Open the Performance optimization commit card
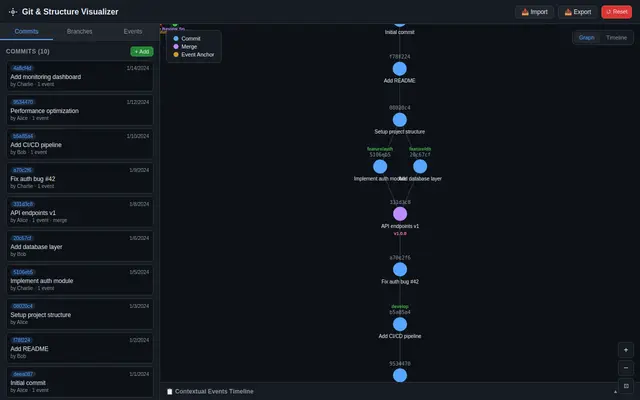Viewport: 640px width, 400px height. coord(80,110)
